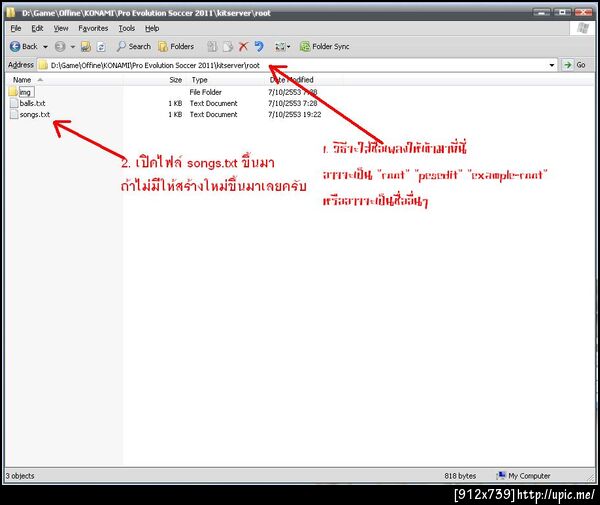Sort files by the Size column

tap(176, 80)
